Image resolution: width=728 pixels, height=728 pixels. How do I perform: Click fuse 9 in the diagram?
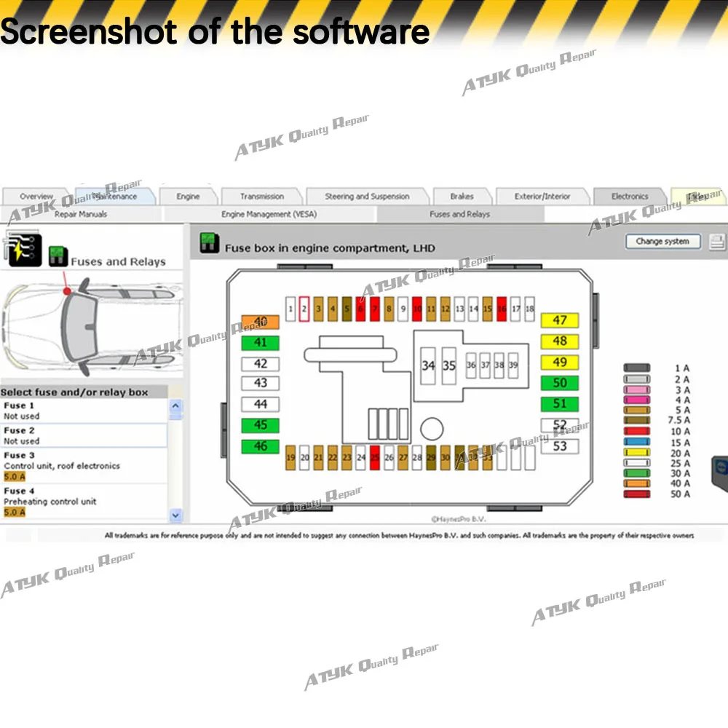point(403,309)
